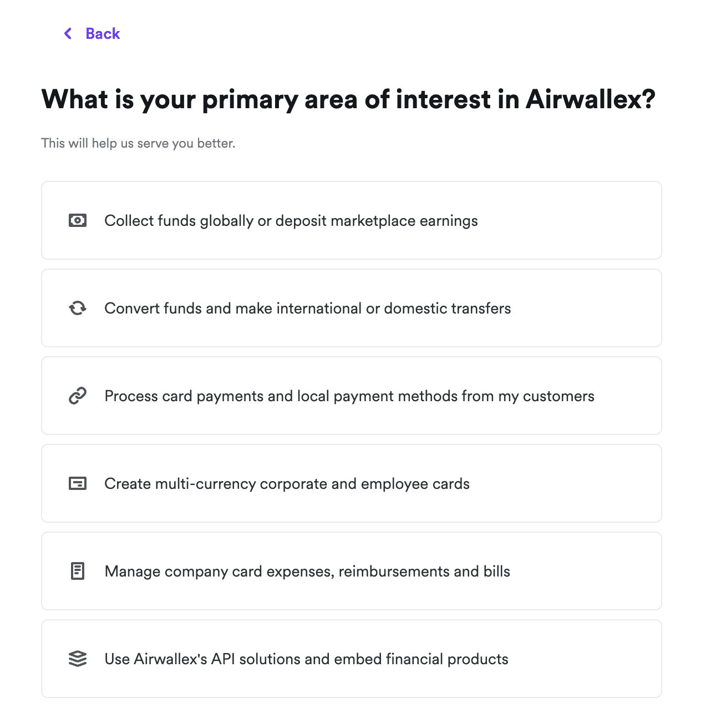
Task: Click 'employee cards' option text
Action: (x=415, y=484)
